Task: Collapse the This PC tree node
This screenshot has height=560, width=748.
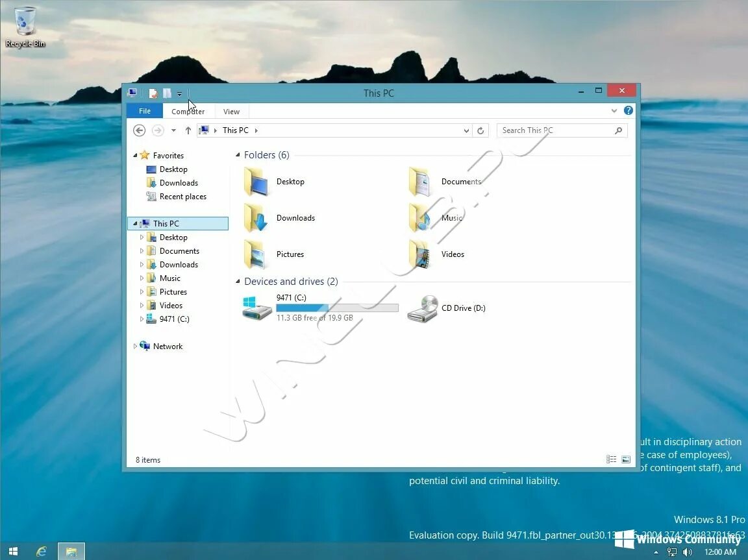Action: click(135, 223)
